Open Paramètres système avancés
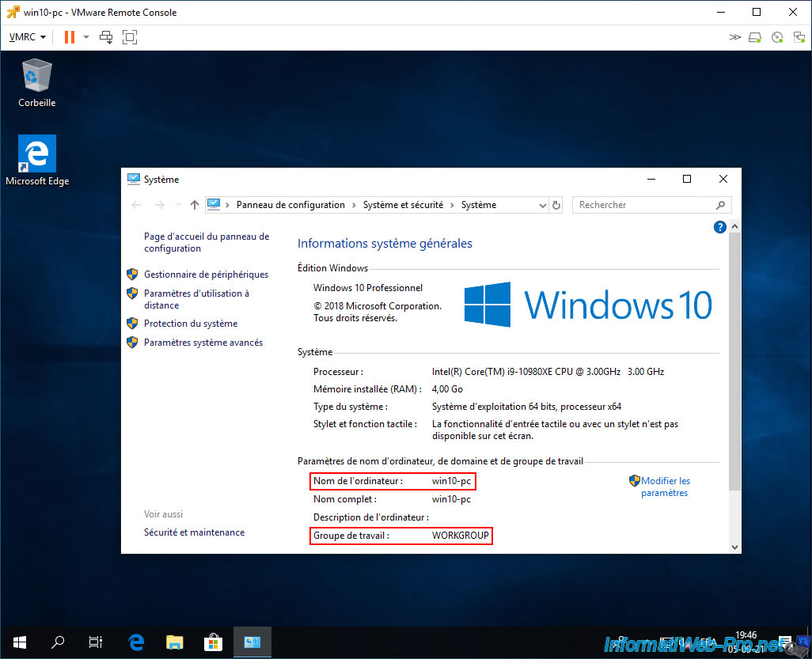This screenshot has height=659, width=812. [x=203, y=343]
